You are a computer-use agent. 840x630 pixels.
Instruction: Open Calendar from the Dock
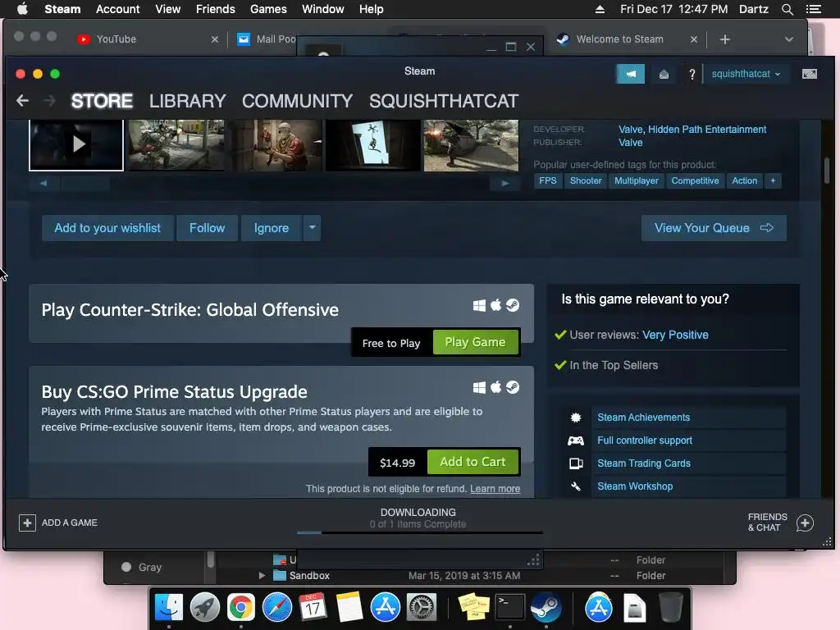(313, 608)
